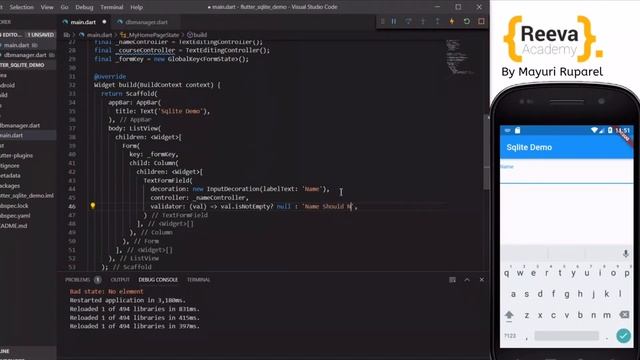
Task: Open the Terminal panel tab
Action: pos(198,280)
